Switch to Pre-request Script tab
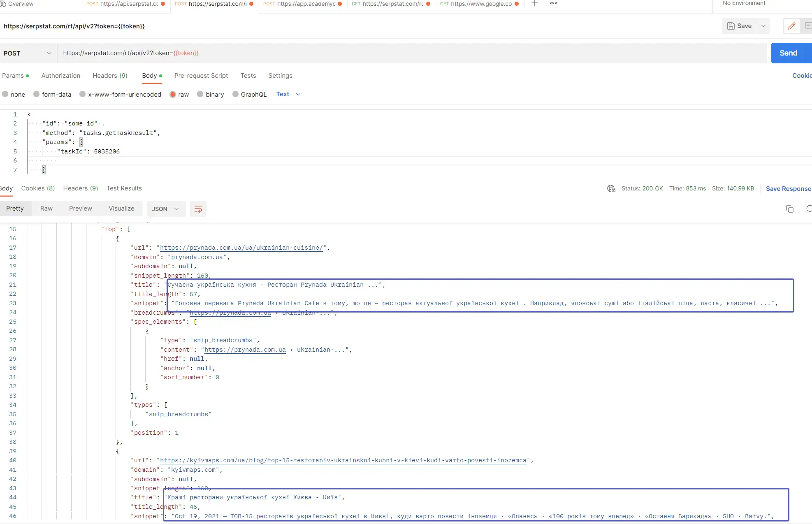 pos(201,76)
